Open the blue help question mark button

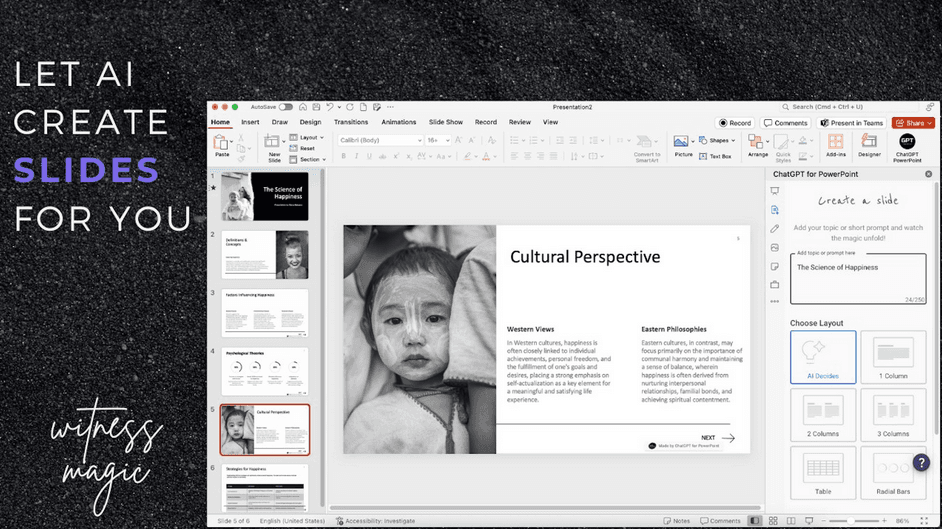click(x=921, y=462)
